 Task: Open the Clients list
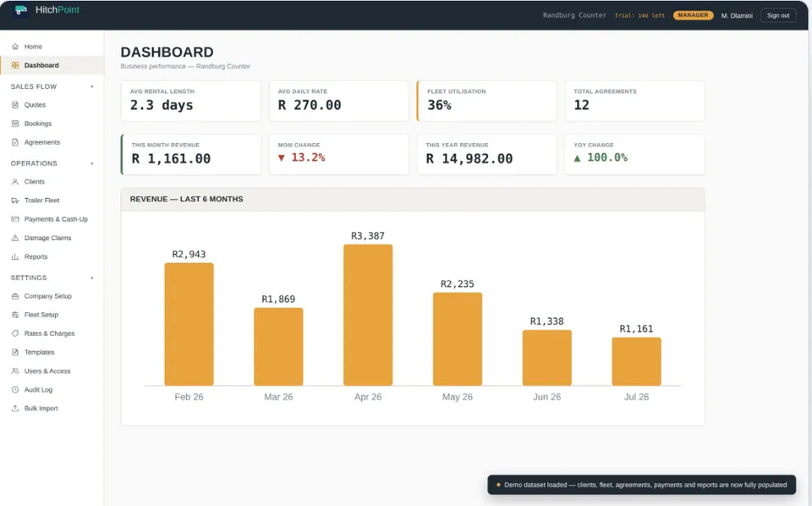[52, 182]
